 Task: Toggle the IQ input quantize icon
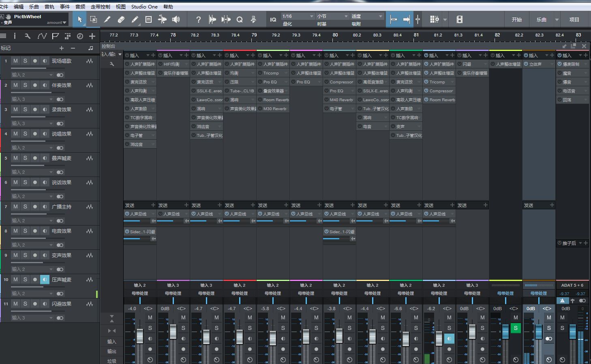(x=273, y=19)
